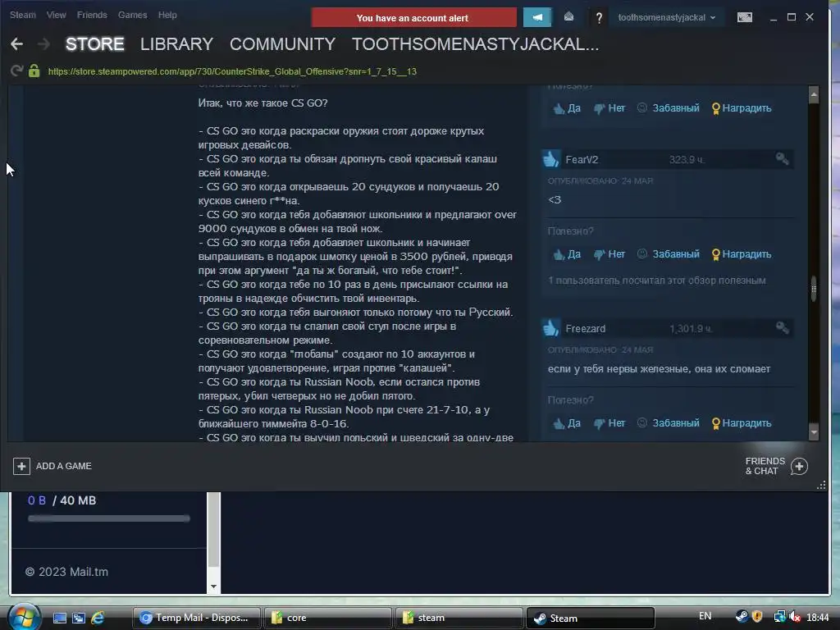Viewport: 840px width, 630px height.
Task: Click the Windows Start orb
Action: 24,617
